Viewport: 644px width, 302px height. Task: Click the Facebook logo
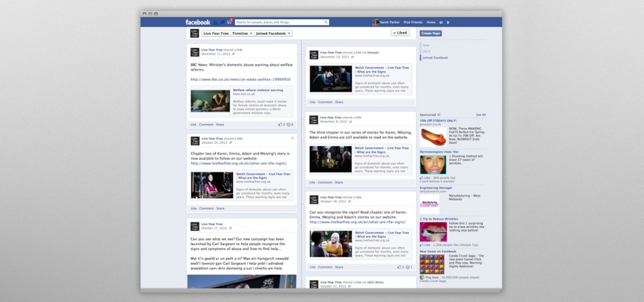click(x=197, y=22)
